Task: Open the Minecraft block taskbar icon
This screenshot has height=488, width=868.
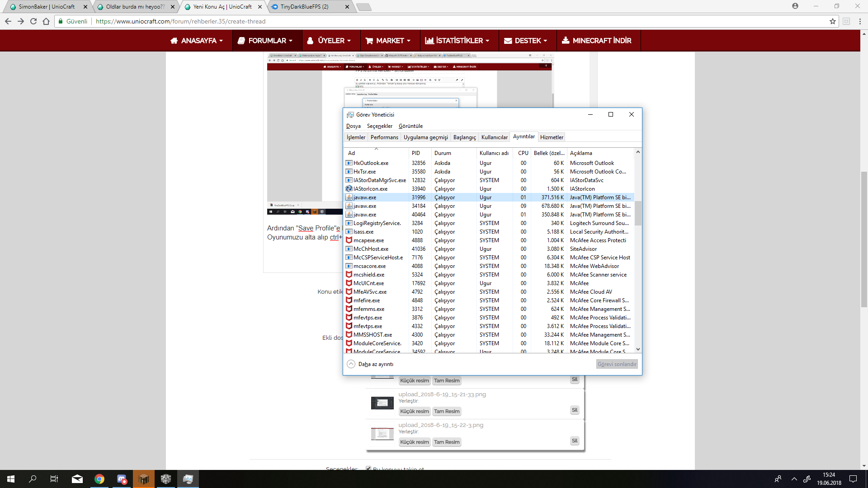Action: pos(144,479)
